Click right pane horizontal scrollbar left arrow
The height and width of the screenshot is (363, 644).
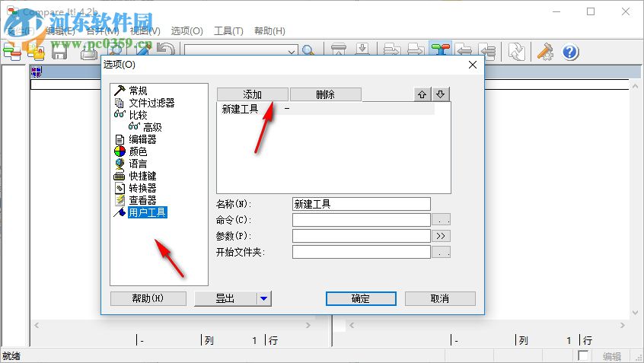pos(352,325)
